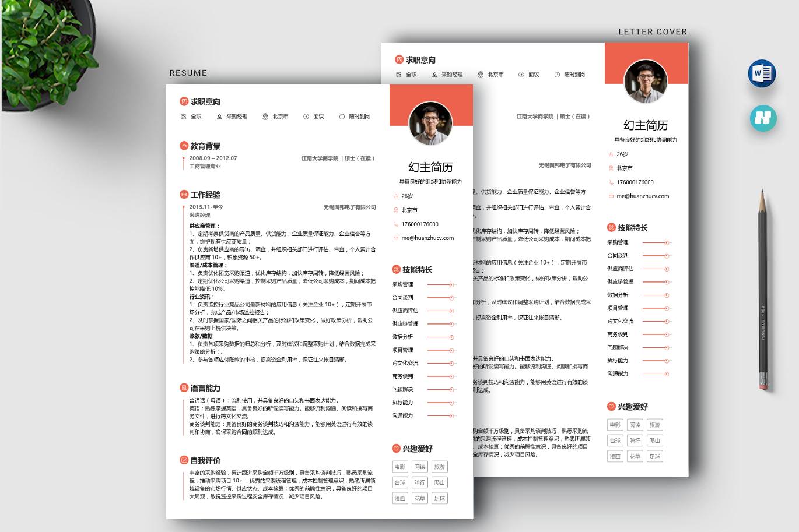Click phone icon on letter cover page
Screen dimensions: 799x532
tap(611, 182)
